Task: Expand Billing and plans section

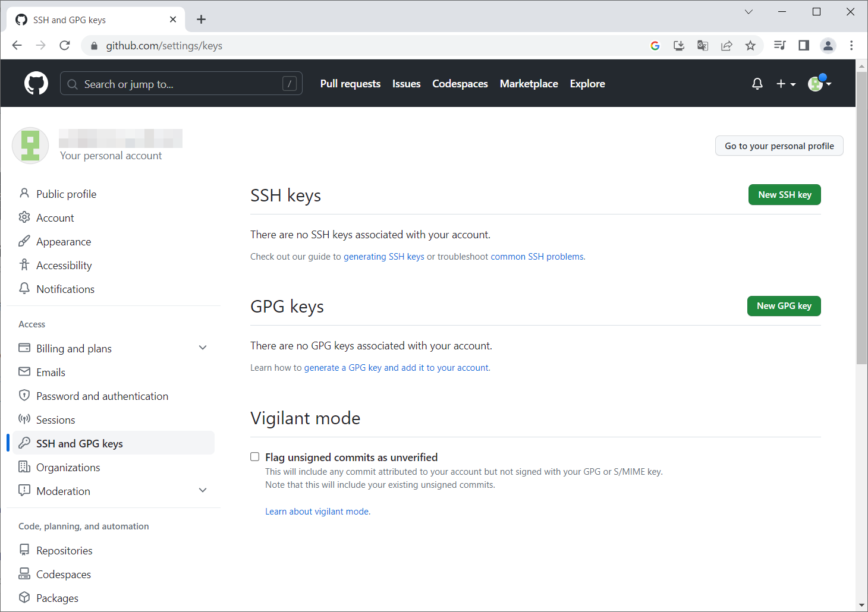Action: coord(203,348)
